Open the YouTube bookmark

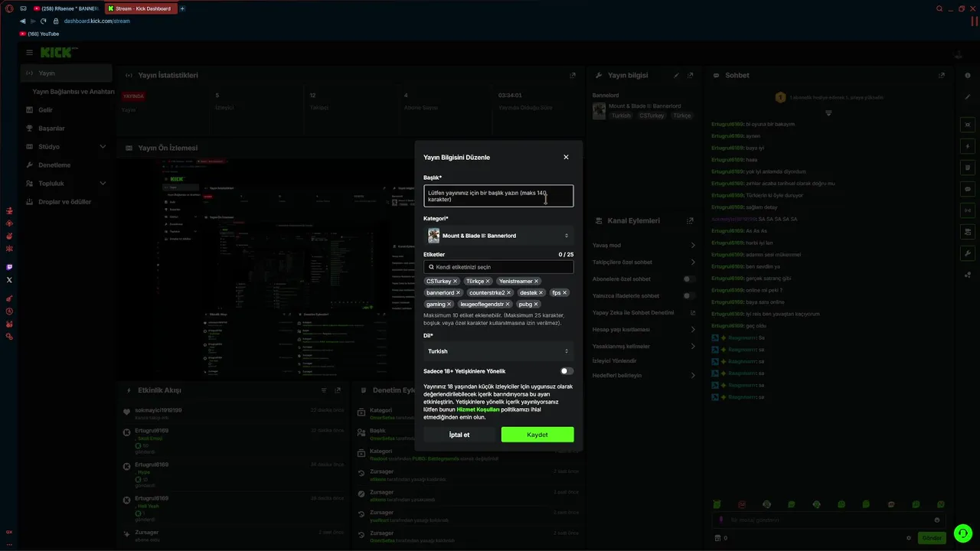pos(39,34)
